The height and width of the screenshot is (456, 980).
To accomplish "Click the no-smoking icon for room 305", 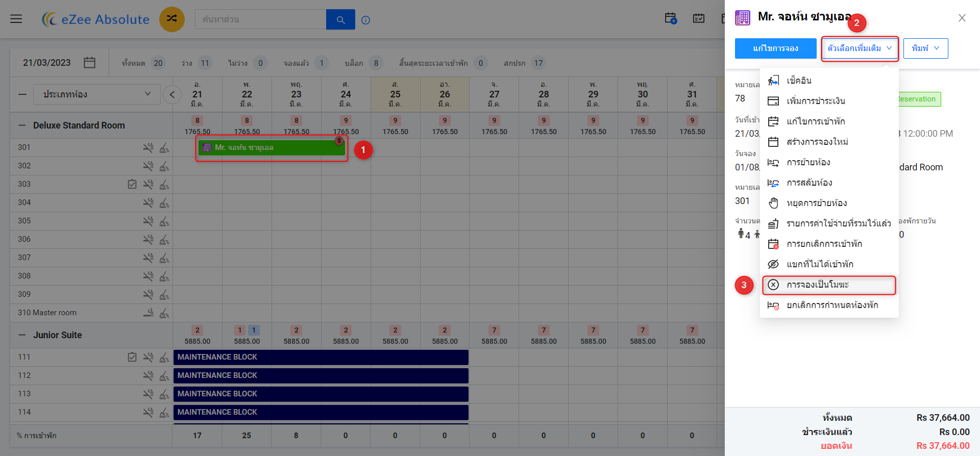I will click(148, 221).
